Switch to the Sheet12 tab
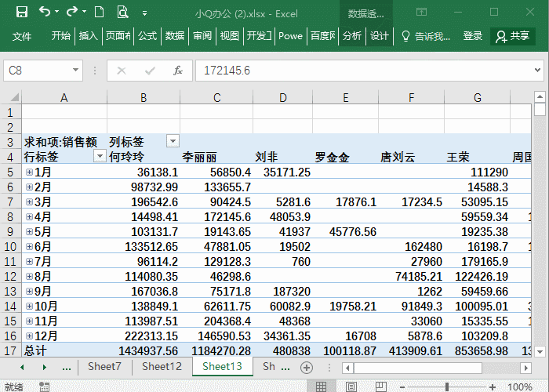The image size is (549, 392). (x=162, y=367)
